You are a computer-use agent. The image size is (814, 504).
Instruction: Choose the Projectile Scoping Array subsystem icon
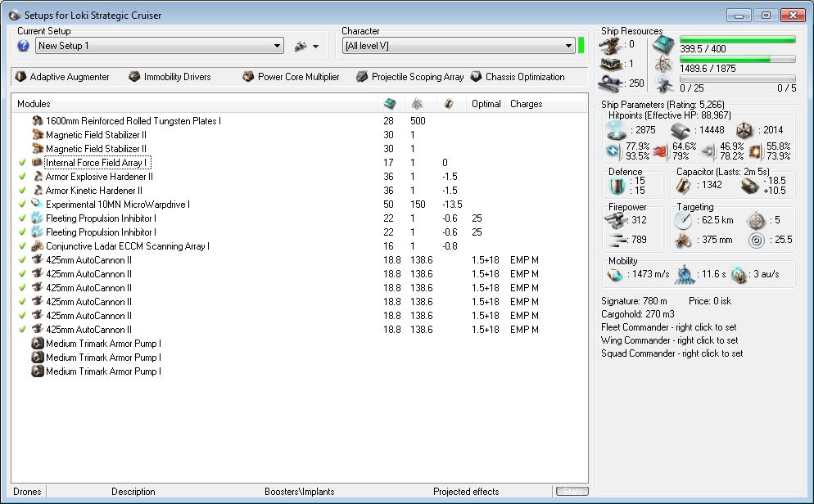point(362,77)
